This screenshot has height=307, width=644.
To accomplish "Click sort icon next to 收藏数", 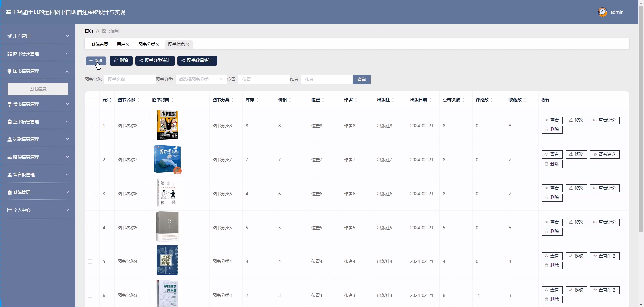I will pyautogui.click(x=525, y=100).
